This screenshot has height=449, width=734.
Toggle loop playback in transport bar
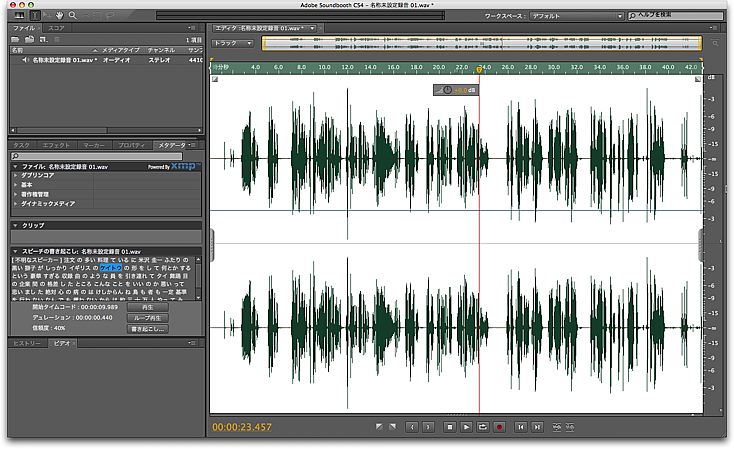pyautogui.click(x=483, y=427)
